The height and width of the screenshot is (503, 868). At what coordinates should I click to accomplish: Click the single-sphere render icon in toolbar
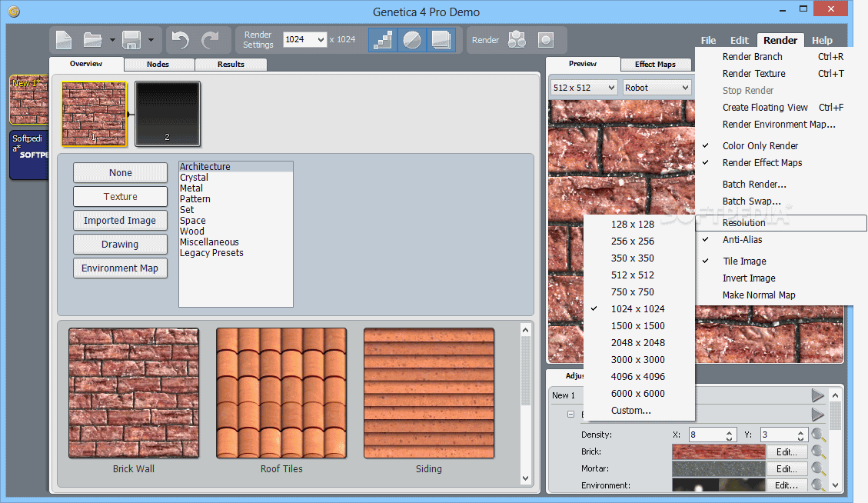click(546, 40)
